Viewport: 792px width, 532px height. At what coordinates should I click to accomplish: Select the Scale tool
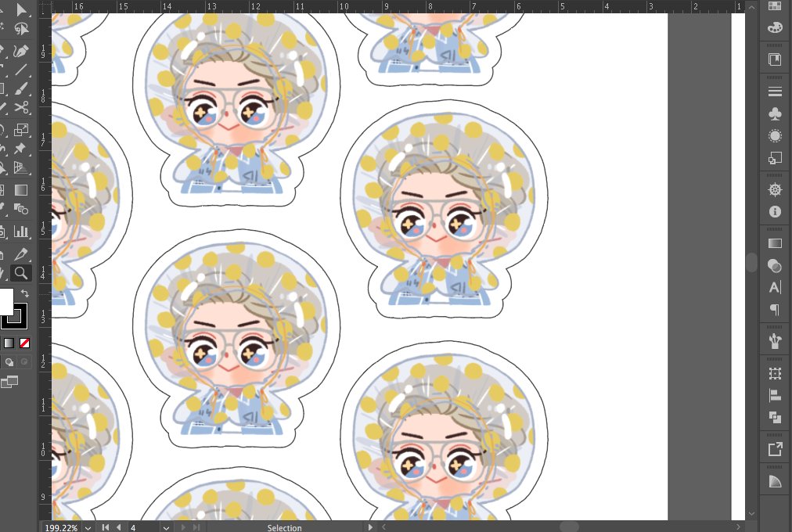click(x=21, y=130)
